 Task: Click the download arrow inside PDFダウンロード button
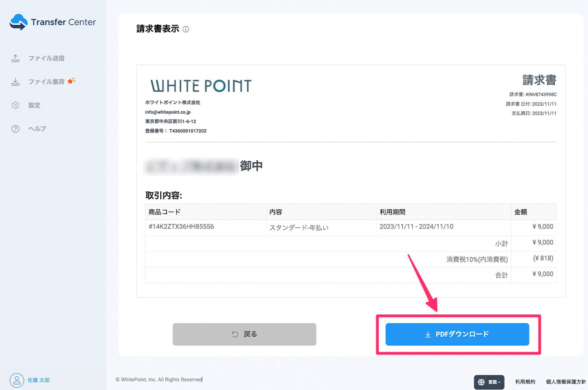[x=427, y=334]
